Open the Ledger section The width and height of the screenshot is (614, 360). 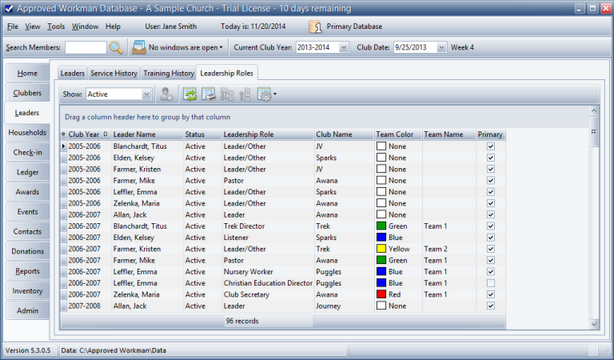coord(27,172)
